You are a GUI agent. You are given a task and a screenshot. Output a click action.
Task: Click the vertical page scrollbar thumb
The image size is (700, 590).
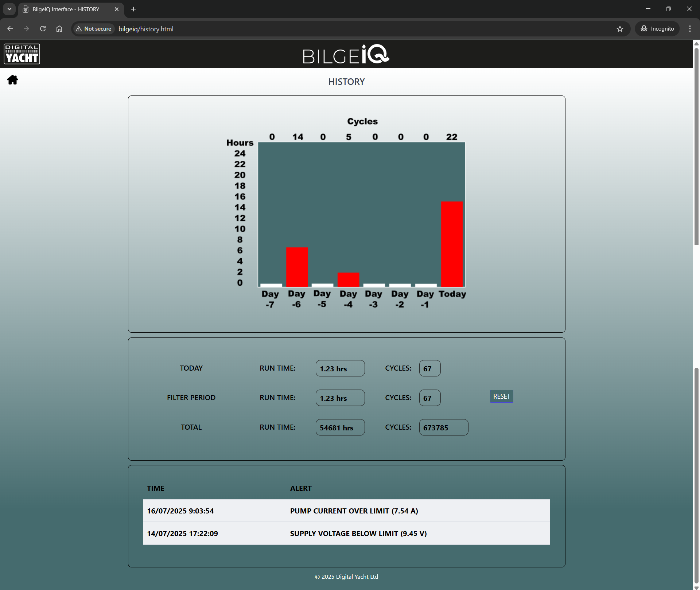(x=696, y=146)
